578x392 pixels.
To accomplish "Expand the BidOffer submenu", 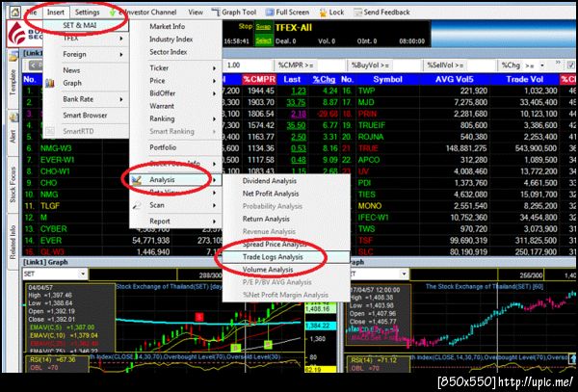I will 175,93.
